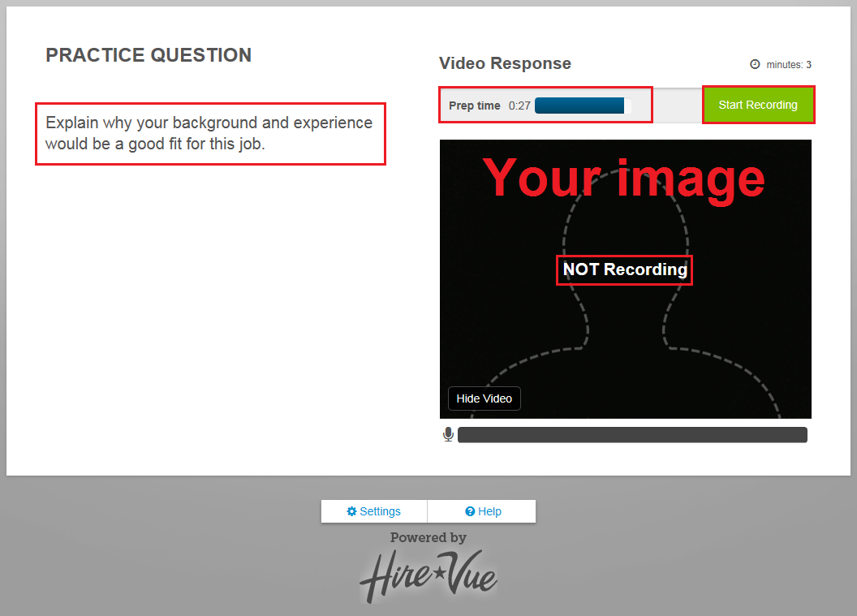This screenshot has width=857, height=616.
Task: Start recording your video response
Action: [x=758, y=105]
